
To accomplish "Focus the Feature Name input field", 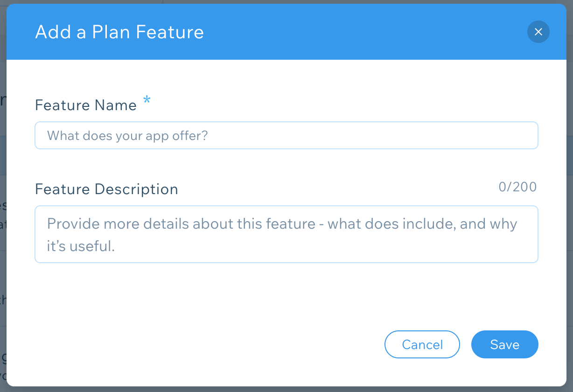I will pyautogui.click(x=286, y=135).
